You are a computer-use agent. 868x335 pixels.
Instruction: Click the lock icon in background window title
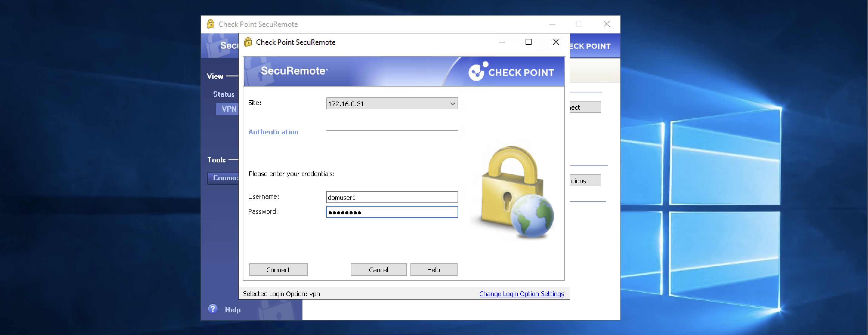211,24
